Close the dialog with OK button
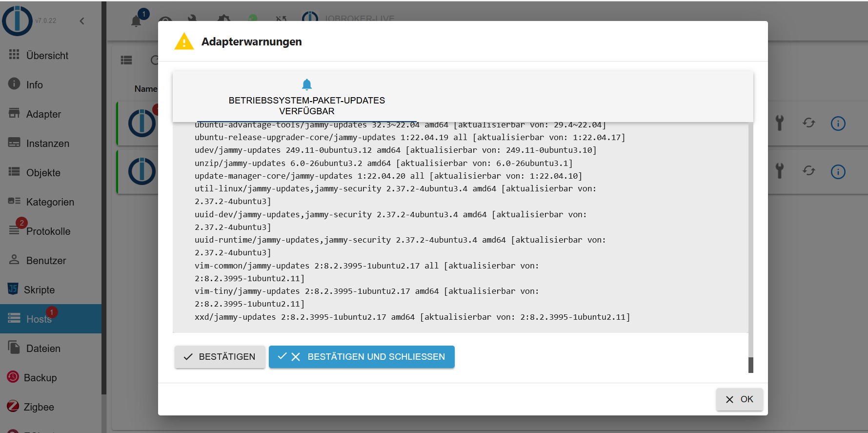The height and width of the screenshot is (433, 868). coord(739,399)
